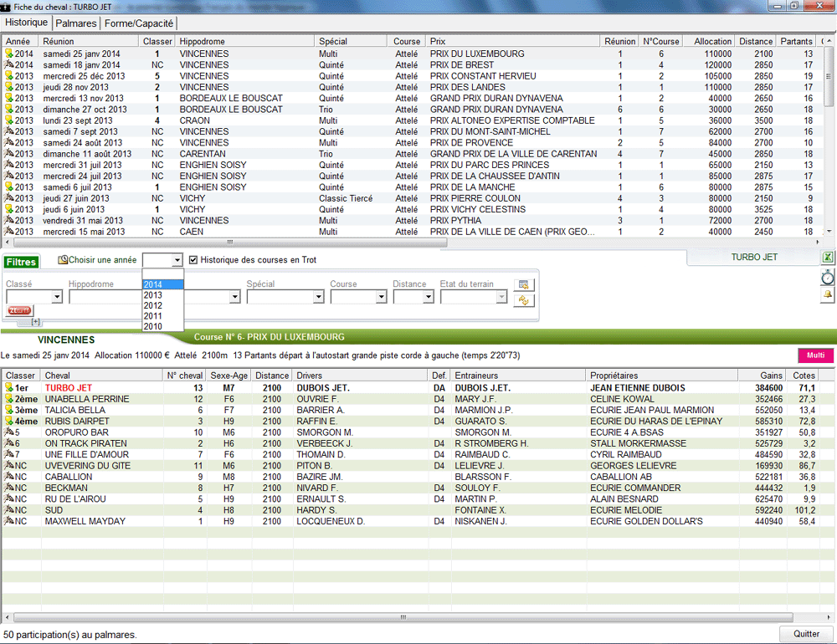This screenshot has height=644, width=837.
Task: Click trophy icon of 28 nov 2013 row
Action: 8,87
